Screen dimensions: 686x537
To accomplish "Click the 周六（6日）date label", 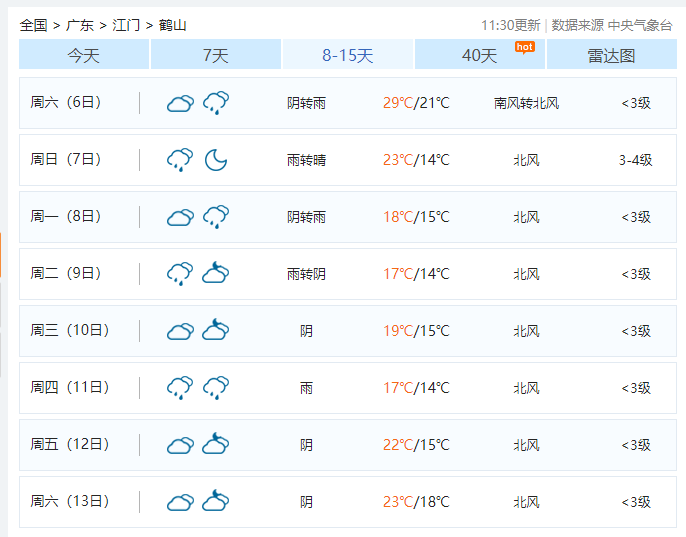I will 66,102.
